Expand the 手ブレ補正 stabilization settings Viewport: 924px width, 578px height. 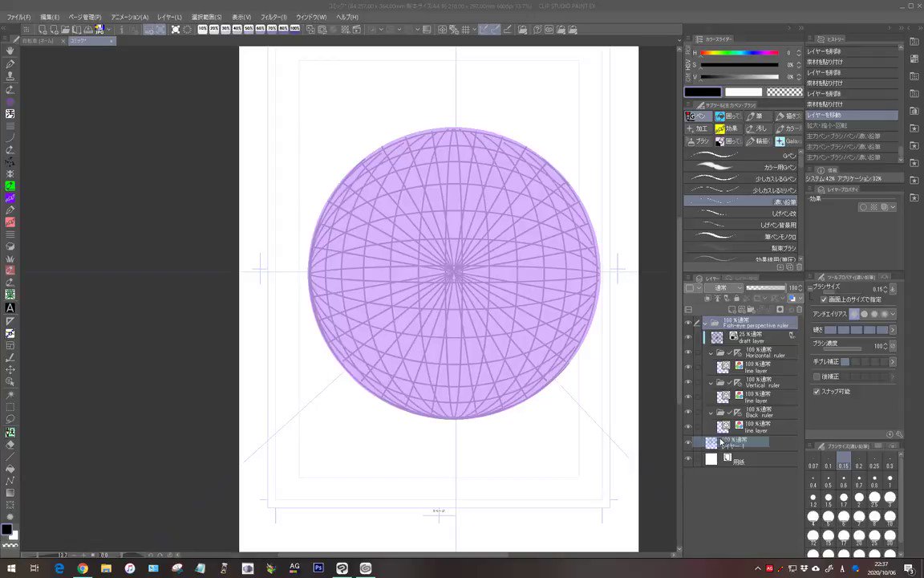click(x=893, y=361)
